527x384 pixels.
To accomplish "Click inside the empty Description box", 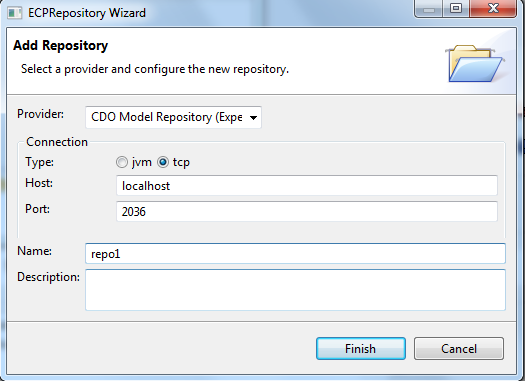I will click(295, 290).
